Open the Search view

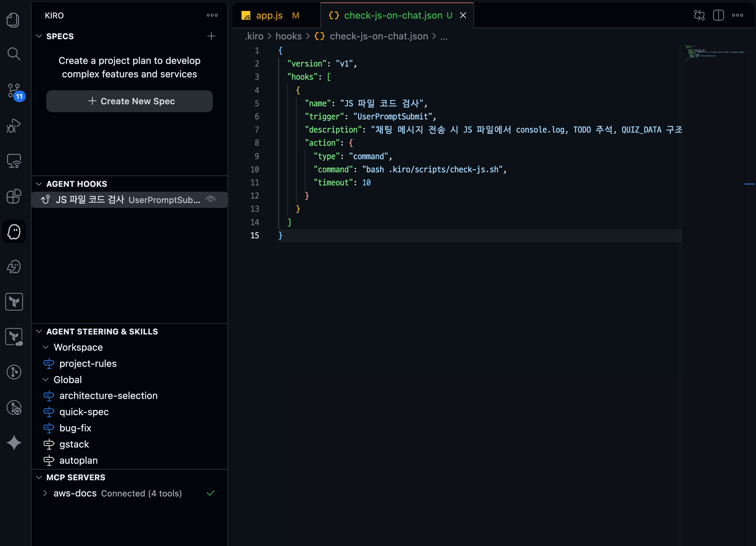tap(14, 54)
